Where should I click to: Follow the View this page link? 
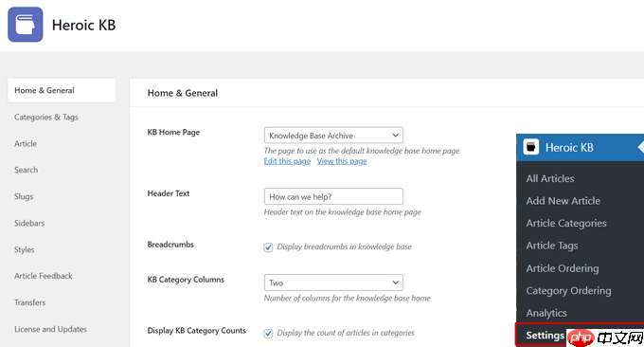coord(342,161)
